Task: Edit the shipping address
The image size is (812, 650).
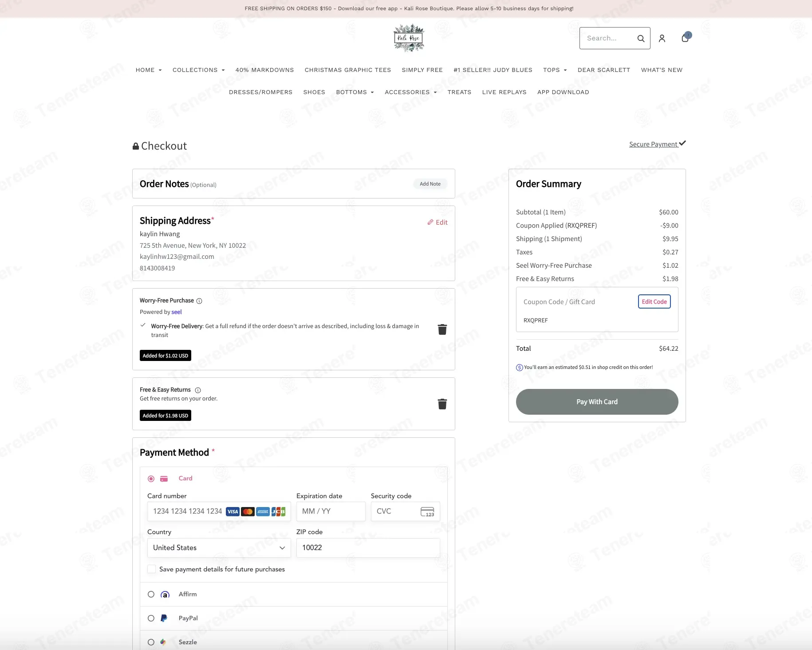Action: [438, 222]
